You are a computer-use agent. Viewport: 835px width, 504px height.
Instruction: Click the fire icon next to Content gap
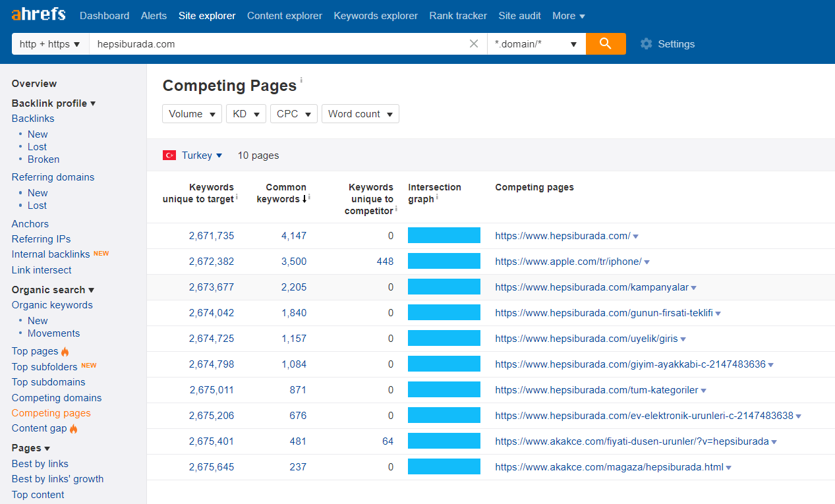click(74, 429)
